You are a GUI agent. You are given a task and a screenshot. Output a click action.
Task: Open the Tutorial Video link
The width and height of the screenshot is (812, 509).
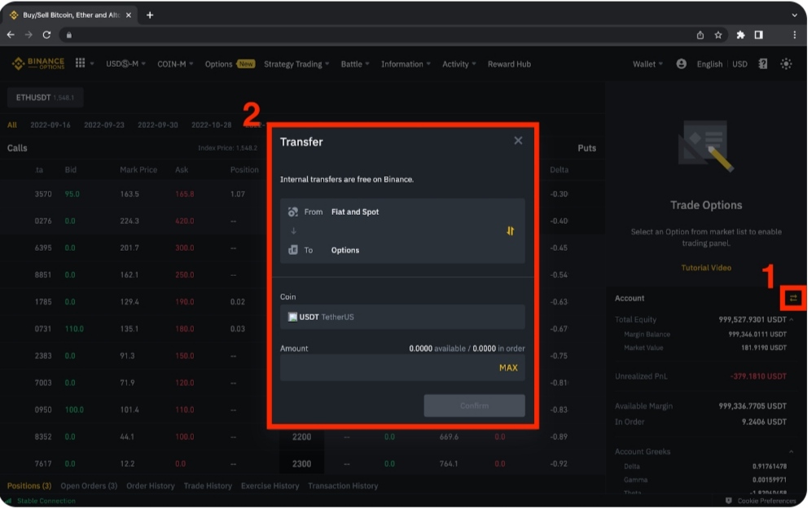tap(706, 268)
